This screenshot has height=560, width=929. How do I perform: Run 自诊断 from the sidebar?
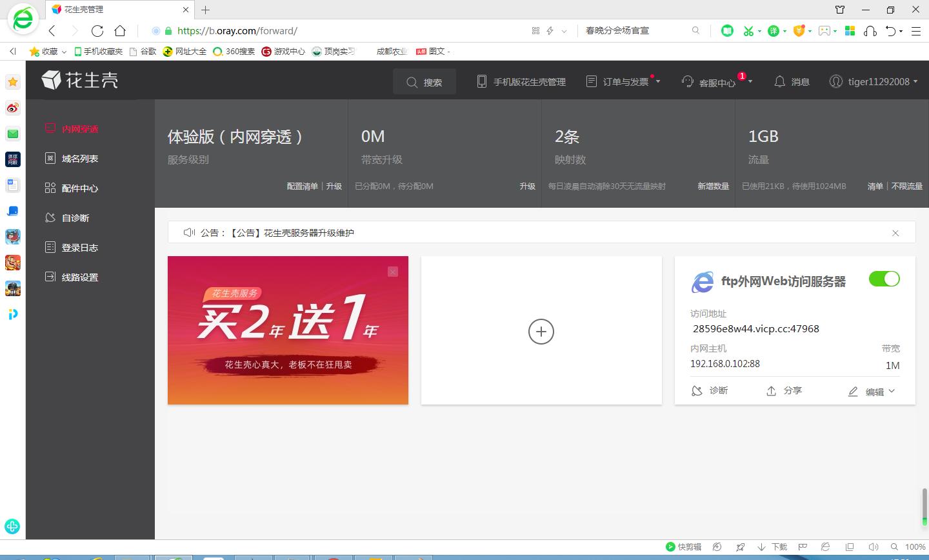77,217
